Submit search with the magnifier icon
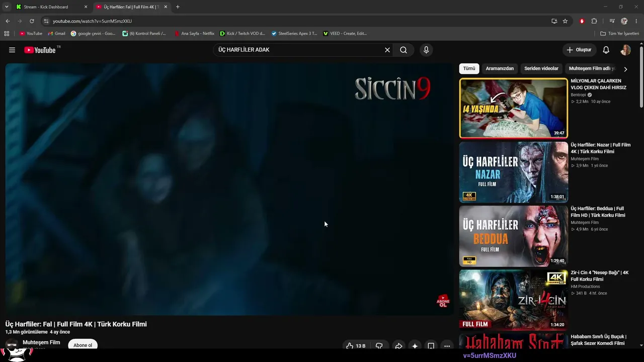Image resolution: width=644 pixels, height=362 pixels. [x=404, y=50]
